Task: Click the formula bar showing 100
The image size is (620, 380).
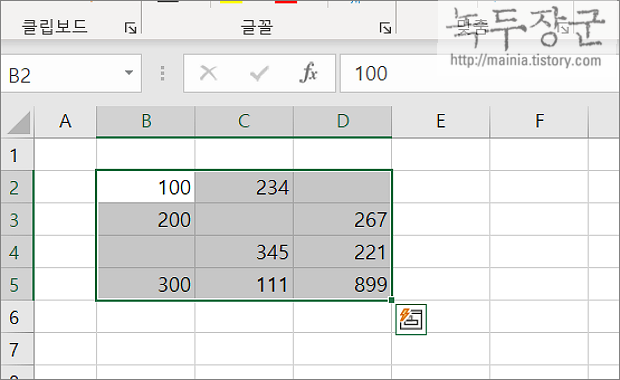Action: 479,74
